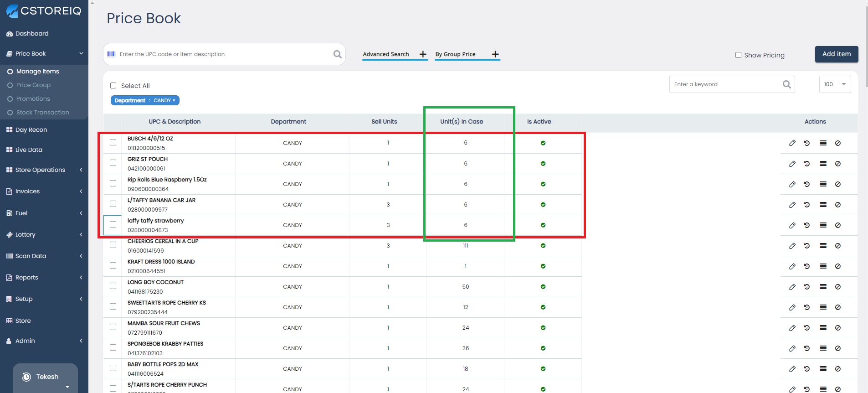
Task: Click list icon for GRIZ ST POUCH
Action: [x=823, y=164]
